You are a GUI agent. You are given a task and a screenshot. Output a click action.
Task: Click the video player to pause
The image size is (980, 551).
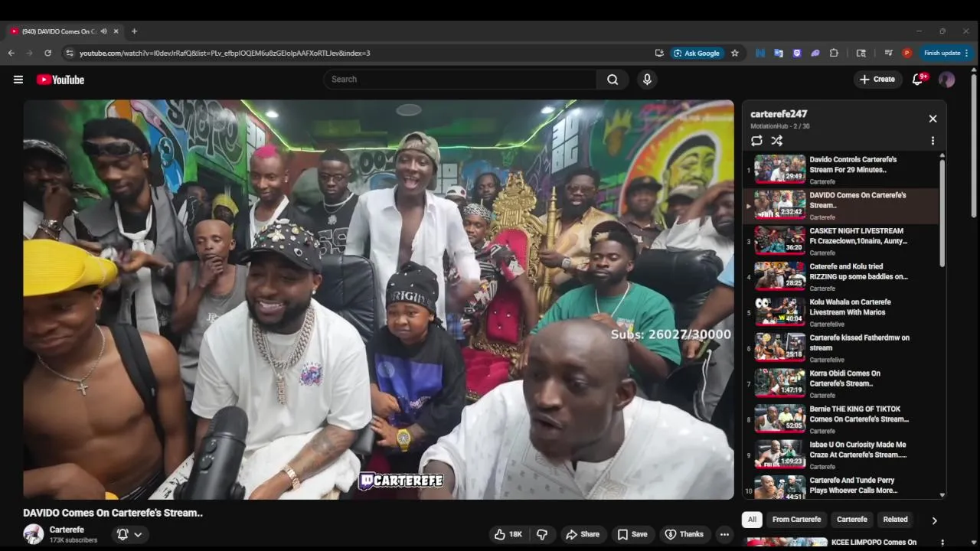point(378,299)
